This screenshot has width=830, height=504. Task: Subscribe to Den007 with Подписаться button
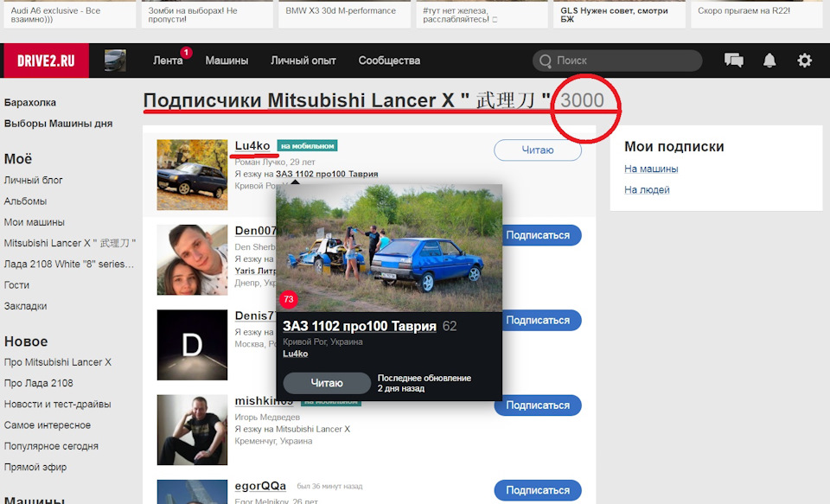coord(541,235)
